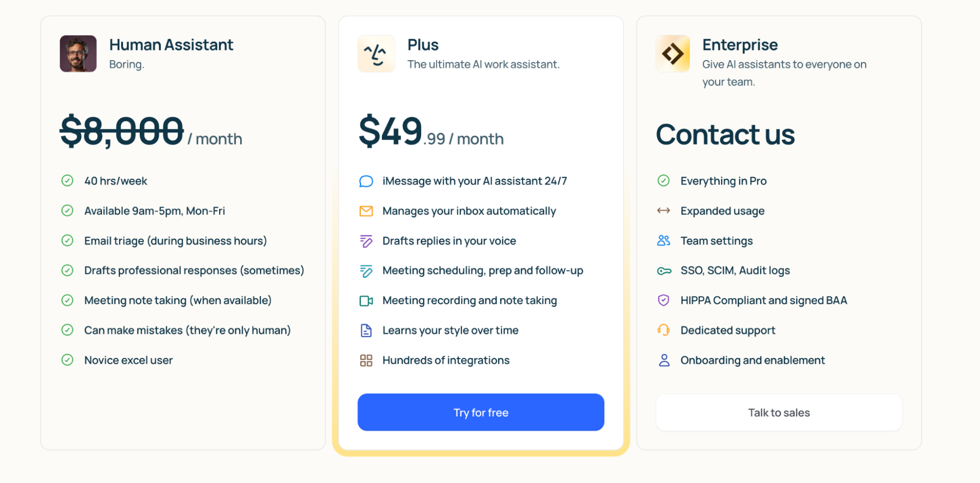
Task: Click the video camera icon for meeting recording
Action: point(366,300)
